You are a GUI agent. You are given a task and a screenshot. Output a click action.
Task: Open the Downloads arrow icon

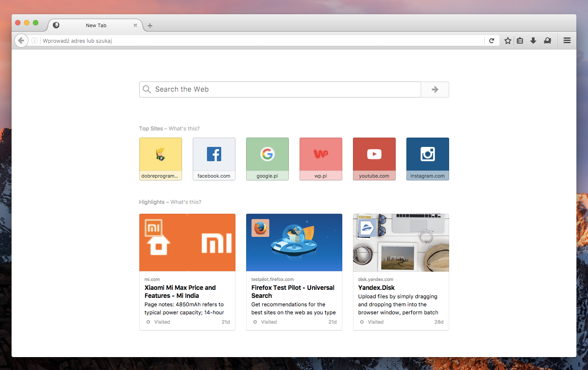(533, 41)
